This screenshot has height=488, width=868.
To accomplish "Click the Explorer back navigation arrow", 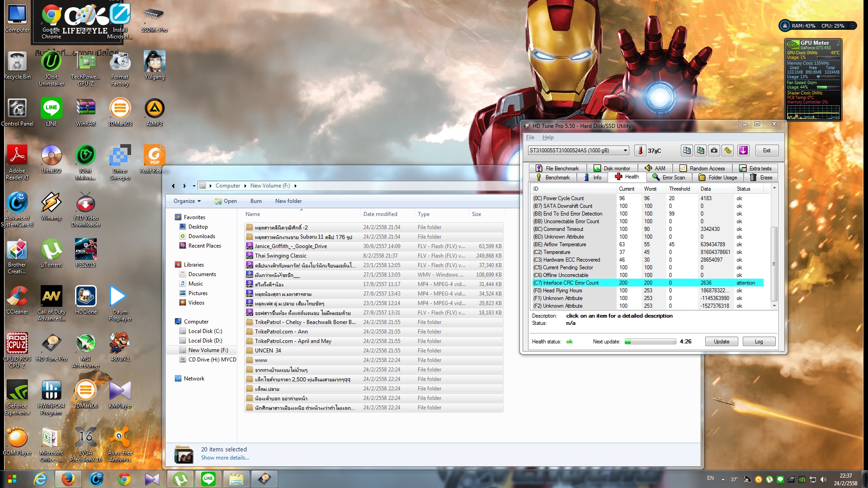I will (x=173, y=186).
